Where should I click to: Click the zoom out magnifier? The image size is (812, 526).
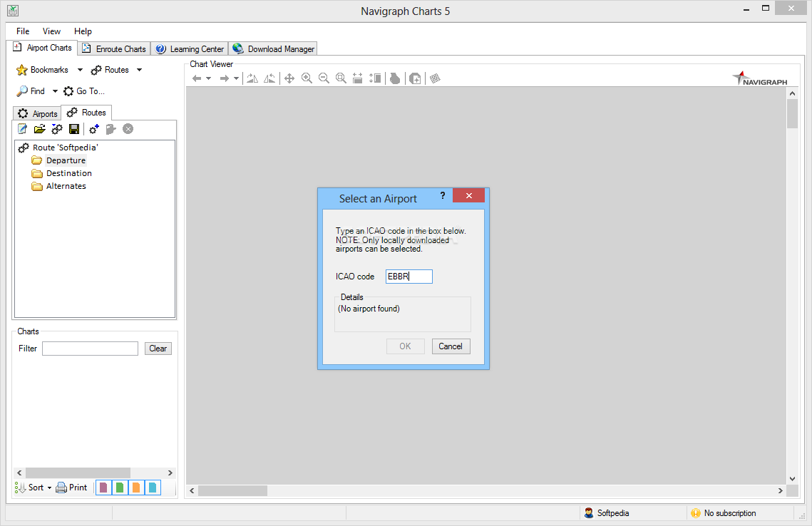pos(324,78)
